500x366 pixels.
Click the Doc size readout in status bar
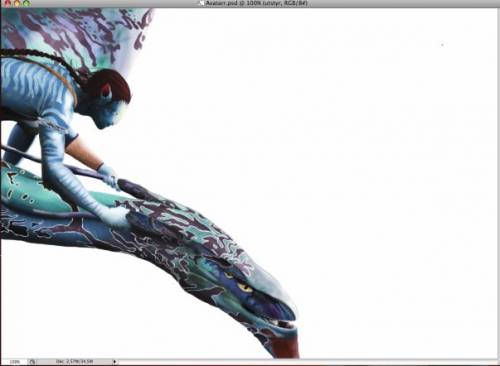click(x=74, y=361)
